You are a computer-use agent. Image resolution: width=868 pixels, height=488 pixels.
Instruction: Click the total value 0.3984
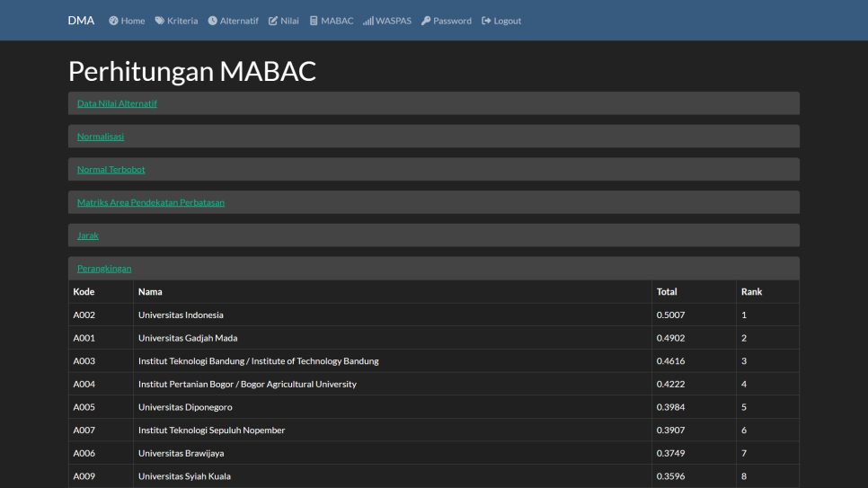[670, 407]
